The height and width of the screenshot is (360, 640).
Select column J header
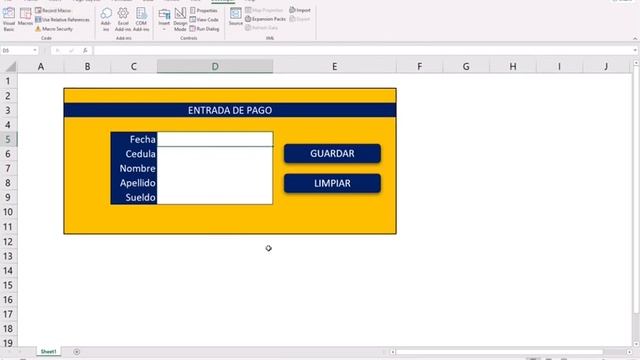click(606, 67)
